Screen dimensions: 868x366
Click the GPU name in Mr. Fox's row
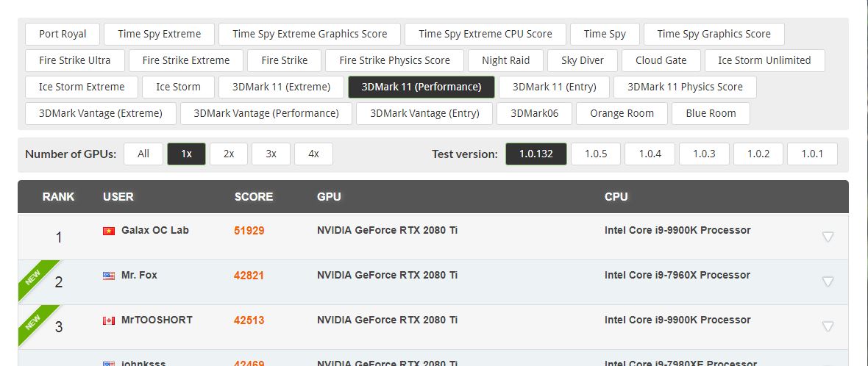click(x=388, y=275)
